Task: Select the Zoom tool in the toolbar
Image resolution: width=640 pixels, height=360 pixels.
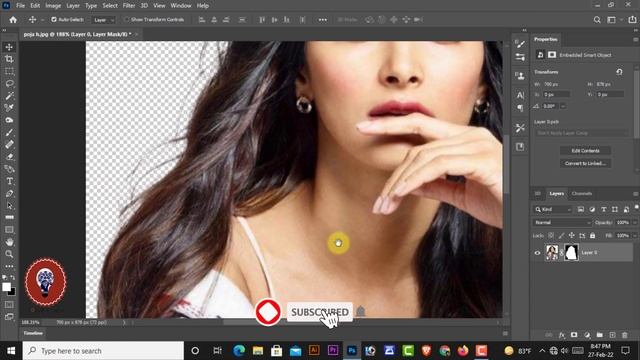Action: coord(9,254)
